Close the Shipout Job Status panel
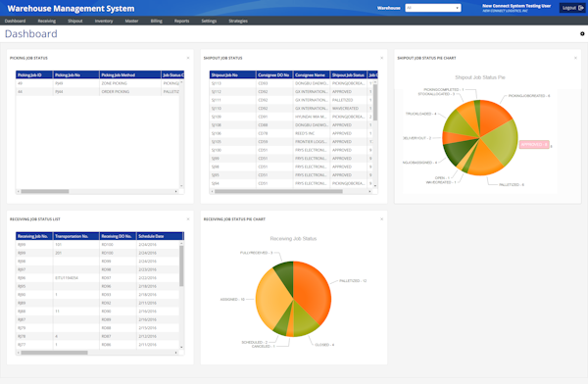588x384 pixels. coord(382,58)
